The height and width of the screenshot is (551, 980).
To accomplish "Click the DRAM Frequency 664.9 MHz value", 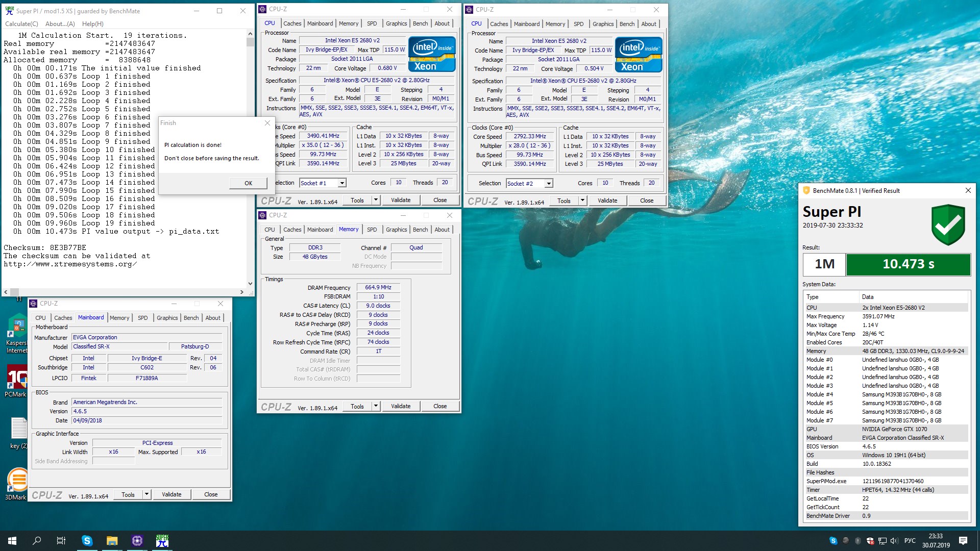I will (x=378, y=287).
